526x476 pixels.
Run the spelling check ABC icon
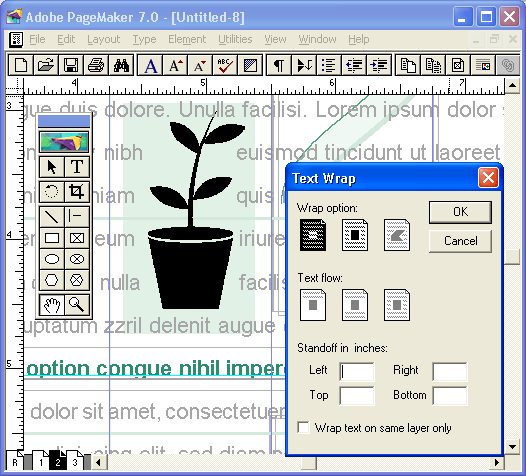click(x=225, y=65)
